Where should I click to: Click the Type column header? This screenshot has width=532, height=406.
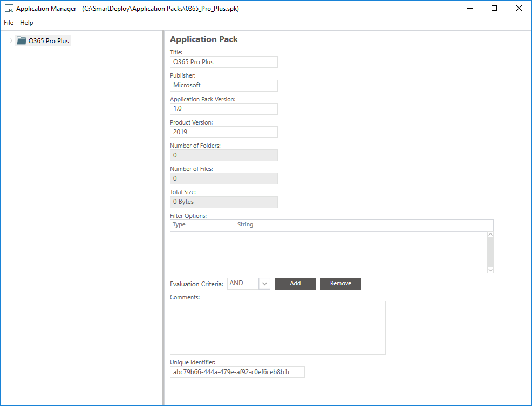202,225
